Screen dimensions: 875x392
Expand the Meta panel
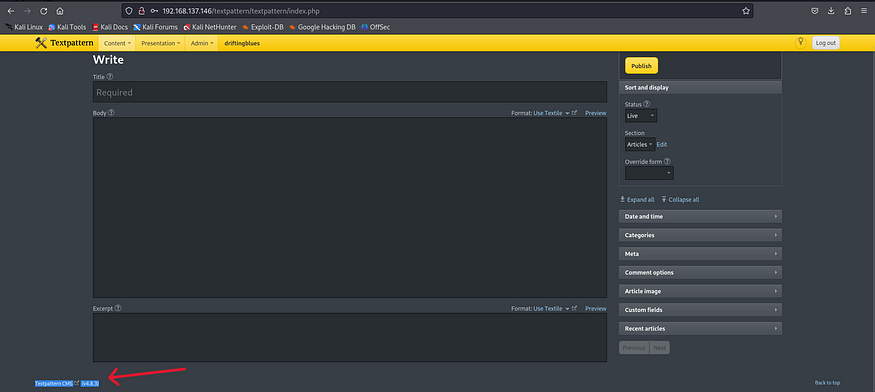700,254
